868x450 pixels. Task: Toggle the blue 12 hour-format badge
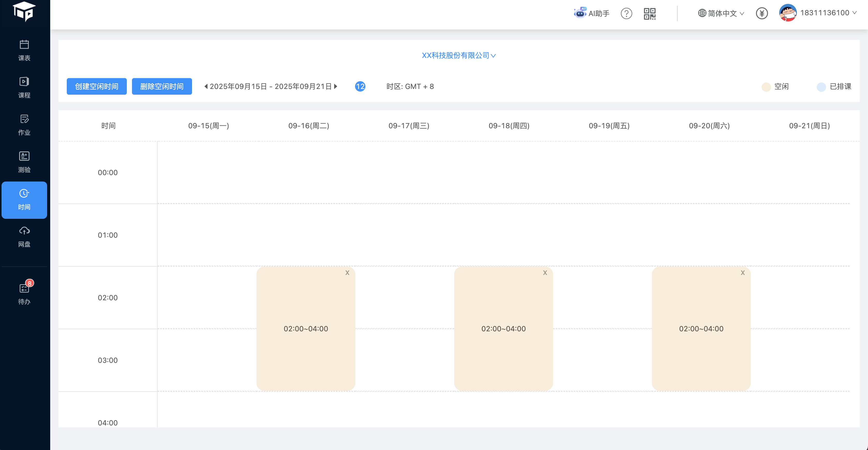(360, 87)
